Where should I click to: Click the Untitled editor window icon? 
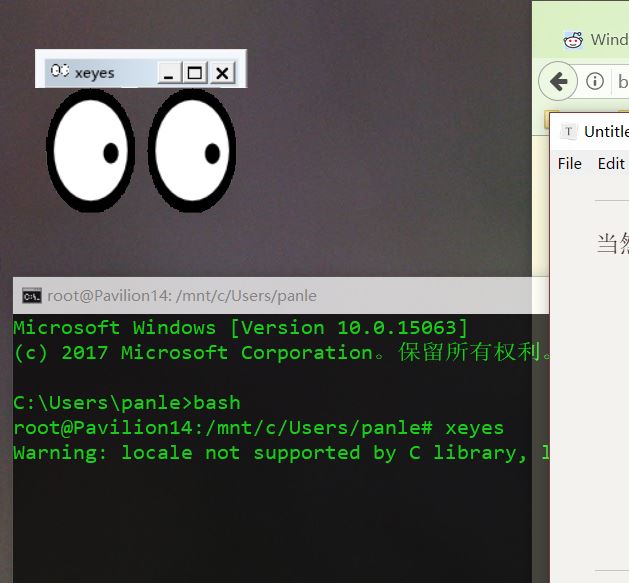tap(568, 131)
